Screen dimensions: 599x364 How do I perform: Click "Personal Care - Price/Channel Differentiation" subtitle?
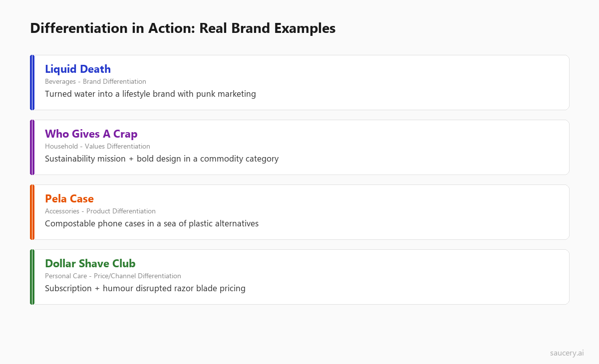113,276
